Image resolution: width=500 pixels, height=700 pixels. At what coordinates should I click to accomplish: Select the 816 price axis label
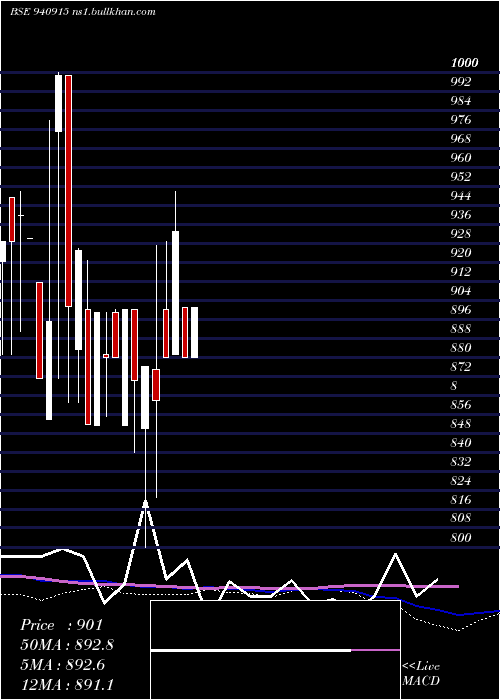tap(461, 499)
